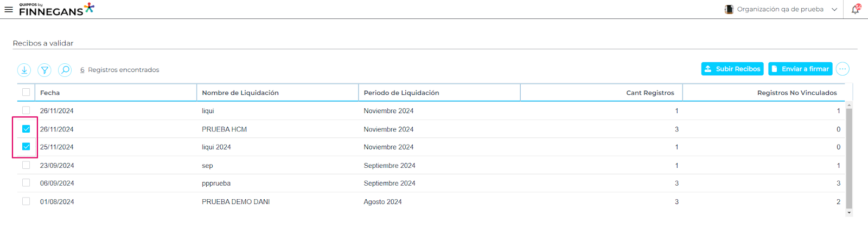Click the Enviar a firmar button

(800, 69)
